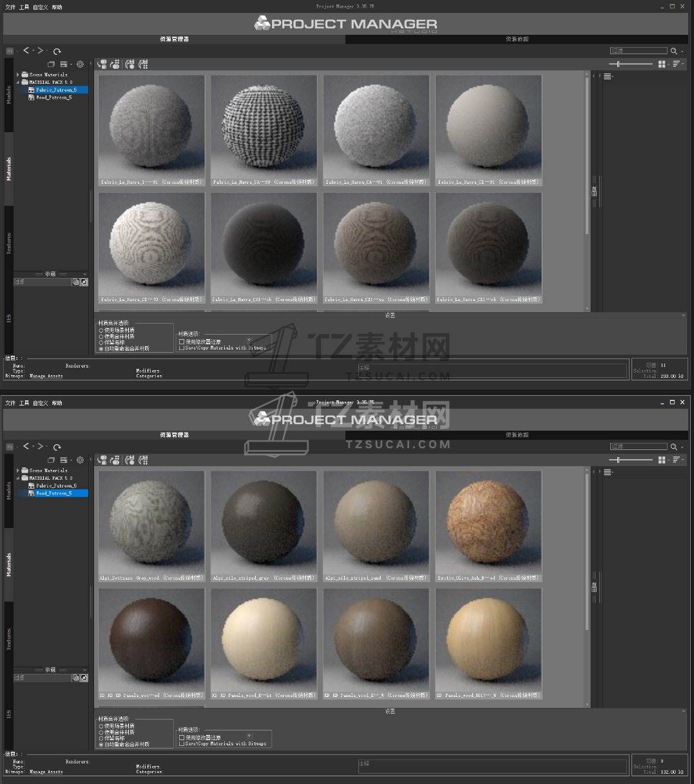694x784 pixels.
Task: Go back using the upper window's left arrow
Action: click(26, 50)
